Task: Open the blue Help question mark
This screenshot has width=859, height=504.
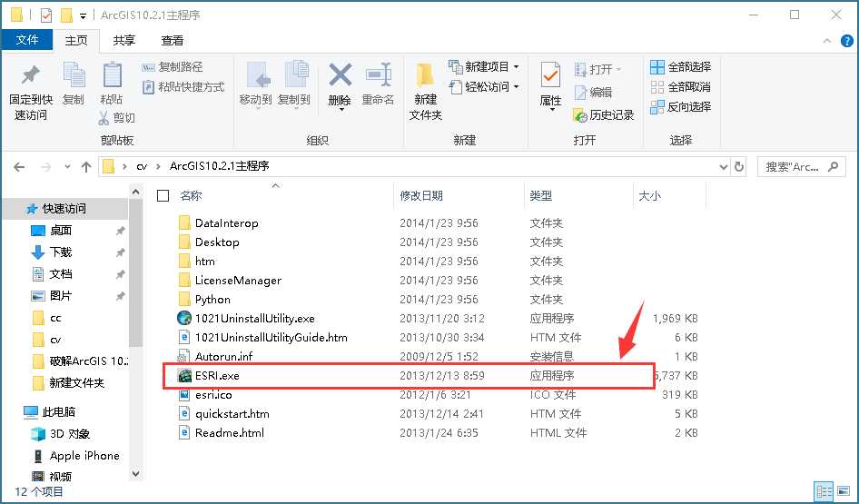Action: coord(846,41)
